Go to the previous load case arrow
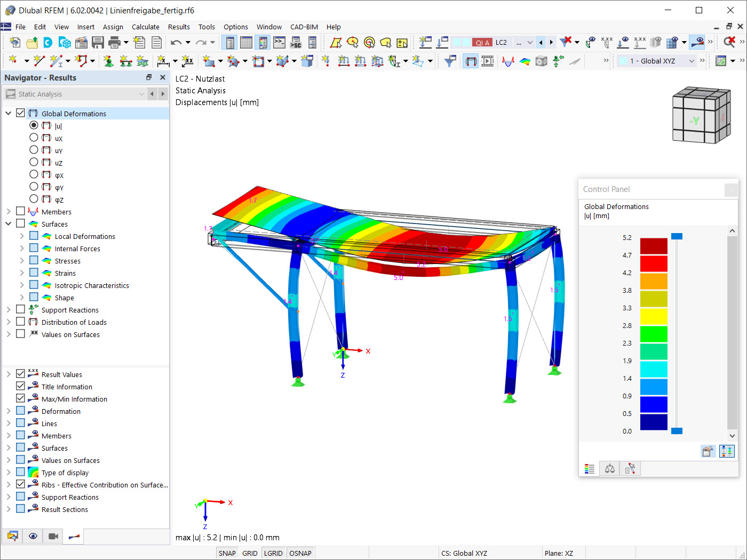 (x=541, y=42)
